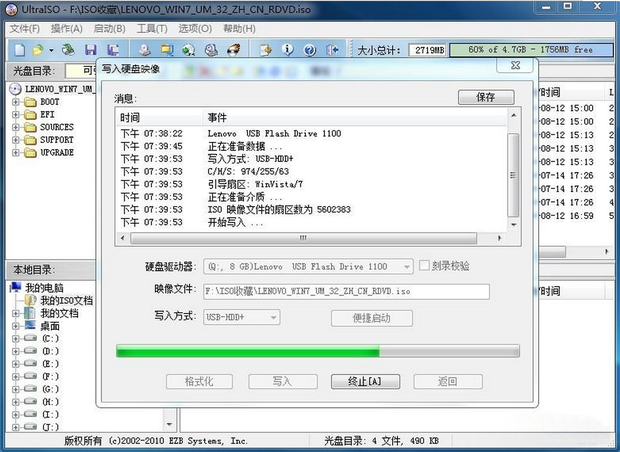This screenshot has height=452, width=620.
Task: Click the Convert image toolbar icon
Action: point(189,50)
